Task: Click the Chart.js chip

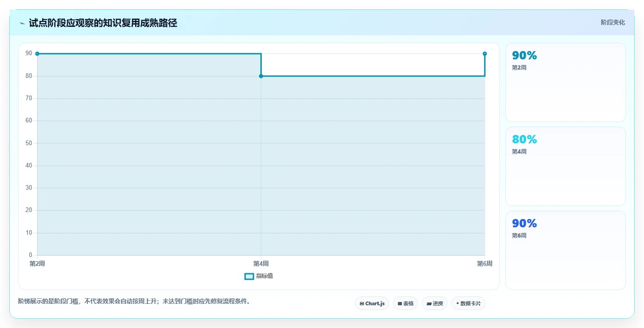Action: tap(372, 303)
